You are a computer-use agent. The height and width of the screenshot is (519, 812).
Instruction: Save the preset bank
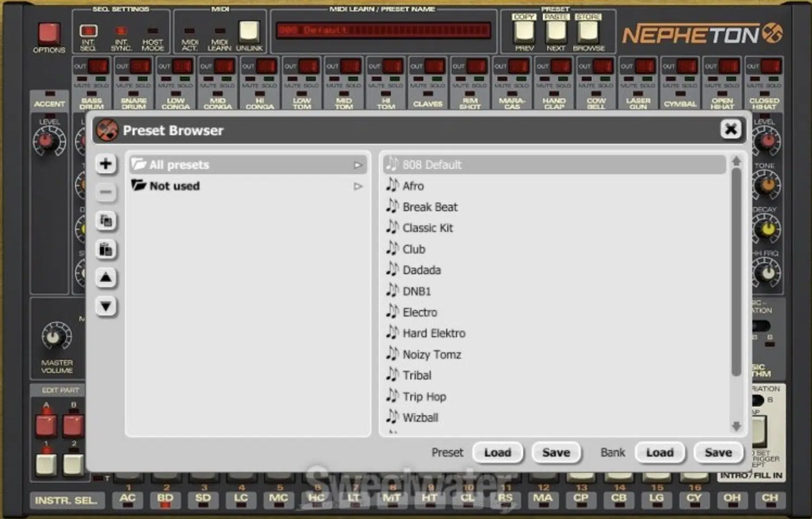tap(718, 452)
